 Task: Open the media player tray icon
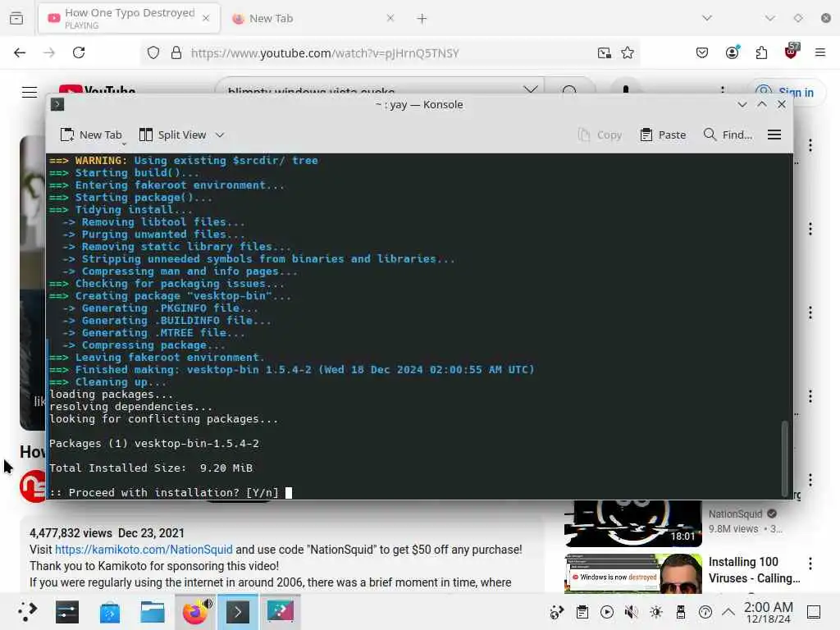(607, 612)
